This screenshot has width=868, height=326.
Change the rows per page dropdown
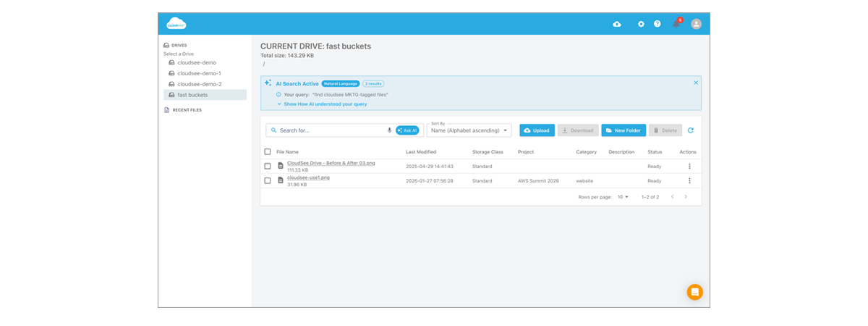coord(623,197)
